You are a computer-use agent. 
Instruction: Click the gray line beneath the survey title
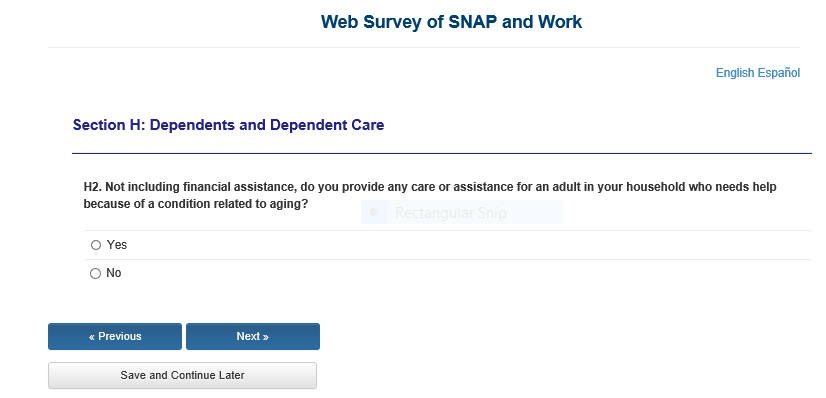(424, 47)
